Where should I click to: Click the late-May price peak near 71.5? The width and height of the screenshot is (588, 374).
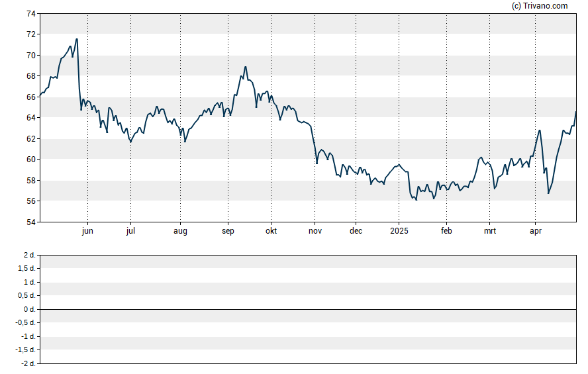(77, 39)
